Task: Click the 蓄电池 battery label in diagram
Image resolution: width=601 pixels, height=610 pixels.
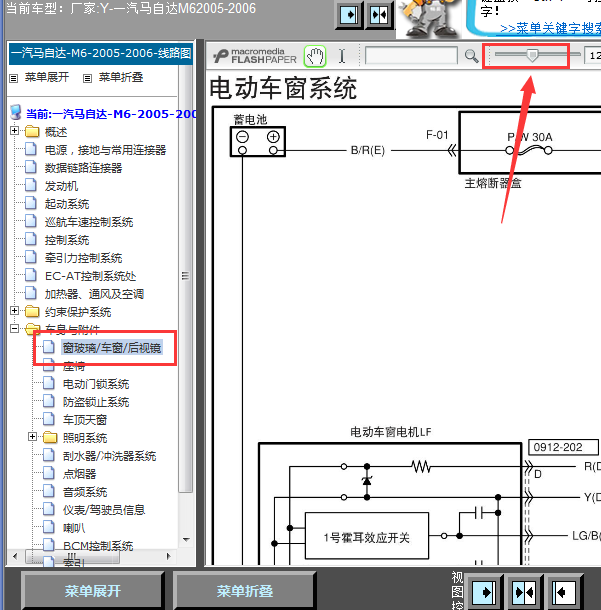Action: click(x=250, y=119)
